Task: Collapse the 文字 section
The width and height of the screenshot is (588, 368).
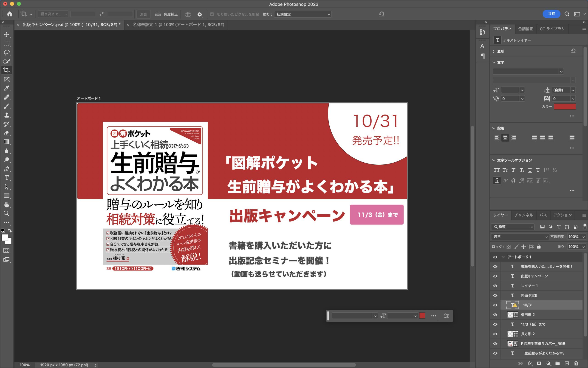Action: point(493,63)
